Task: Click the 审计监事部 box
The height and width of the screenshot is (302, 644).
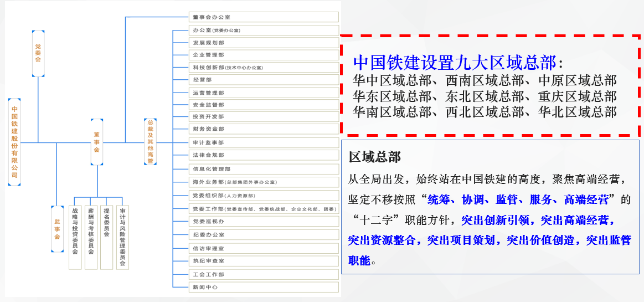Action: pyautogui.click(x=264, y=142)
